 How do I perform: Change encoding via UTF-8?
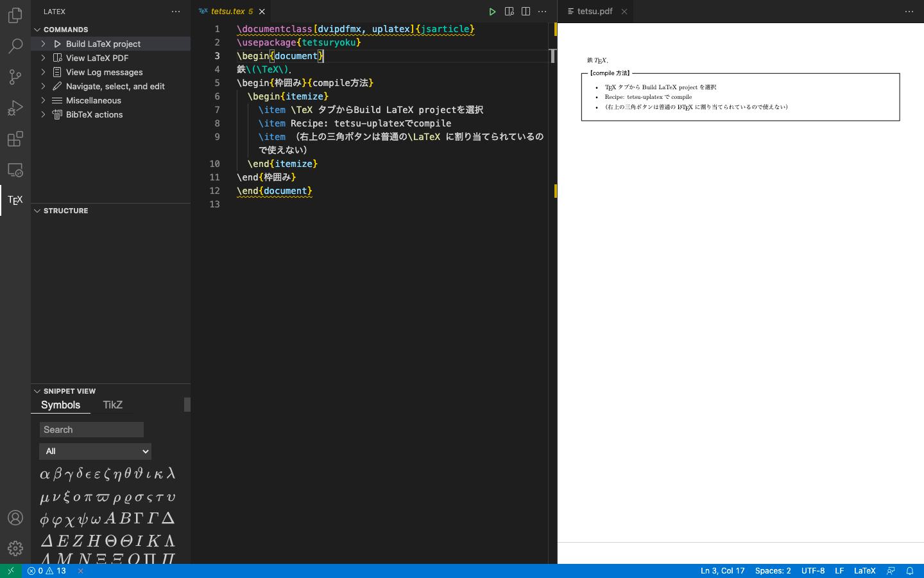tap(813, 571)
